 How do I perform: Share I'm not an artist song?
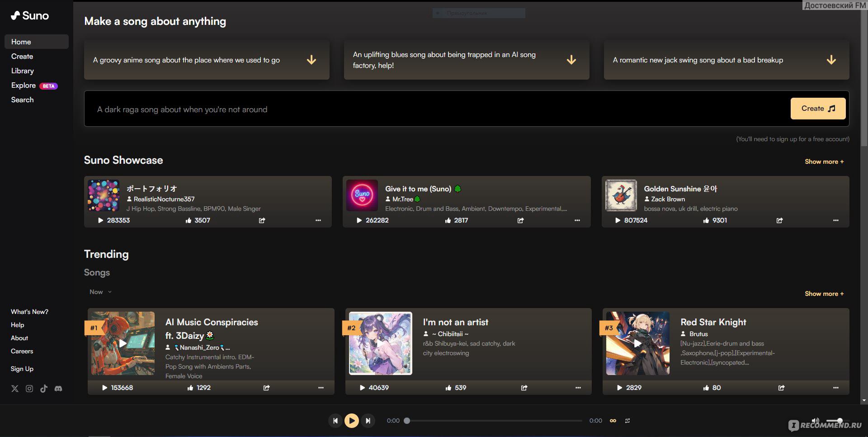tap(524, 388)
